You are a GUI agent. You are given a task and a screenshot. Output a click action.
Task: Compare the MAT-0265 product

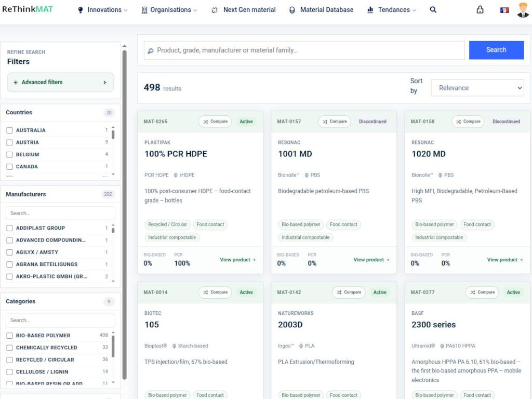pos(216,122)
